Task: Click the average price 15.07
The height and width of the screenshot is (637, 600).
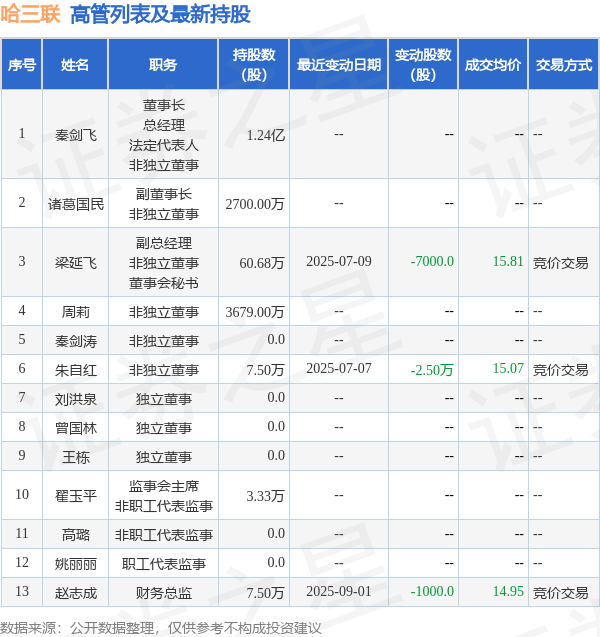Action: point(508,368)
